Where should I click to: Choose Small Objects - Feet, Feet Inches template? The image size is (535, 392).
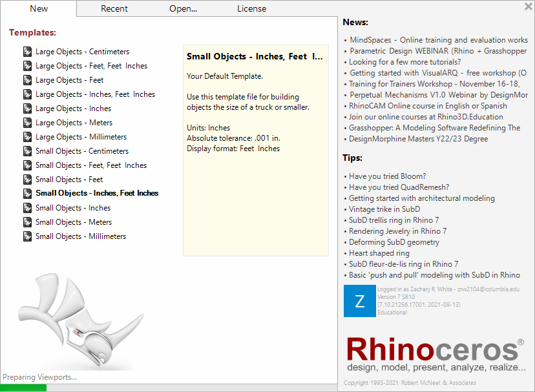[91, 165]
